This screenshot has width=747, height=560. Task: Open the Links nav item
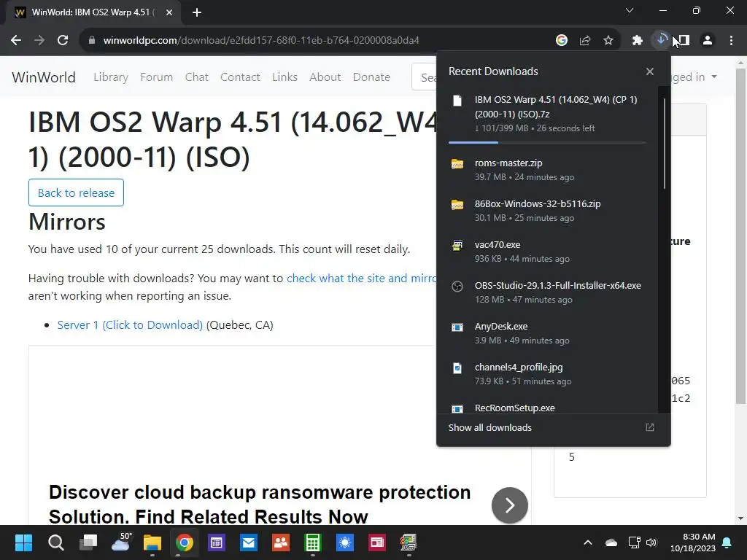click(x=285, y=77)
